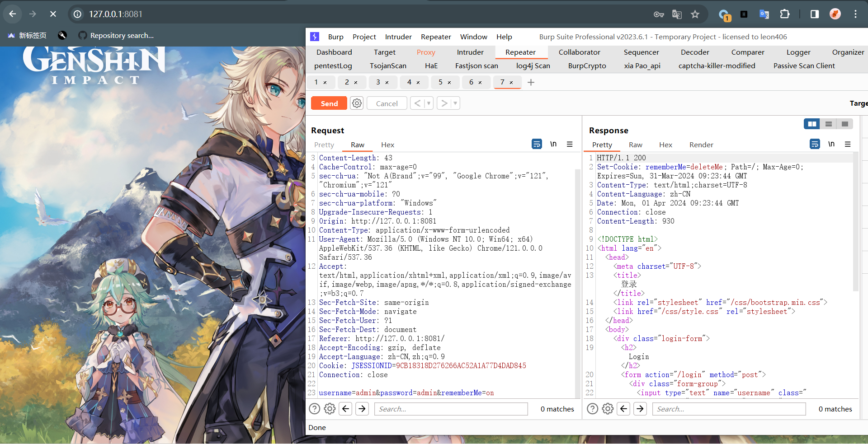The height and width of the screenshot is (444, 868).
Task: Click Request search help icon
Action: 314,409
